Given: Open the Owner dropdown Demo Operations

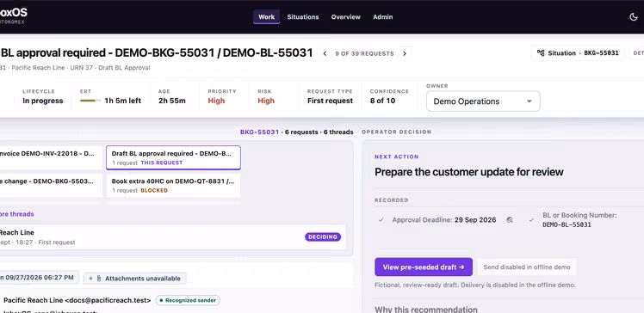Looking at the screenshot, I should coord(483,101).
